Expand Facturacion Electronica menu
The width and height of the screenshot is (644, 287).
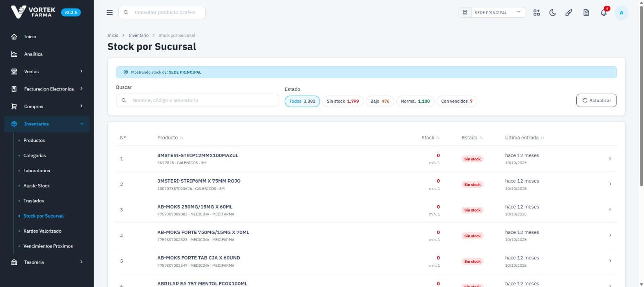pyautogui.click(x=47, y=89)
